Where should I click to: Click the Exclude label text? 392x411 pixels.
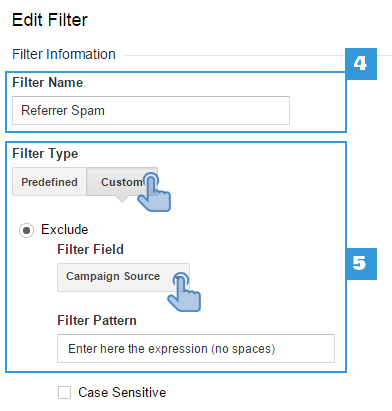pos(65,230)
